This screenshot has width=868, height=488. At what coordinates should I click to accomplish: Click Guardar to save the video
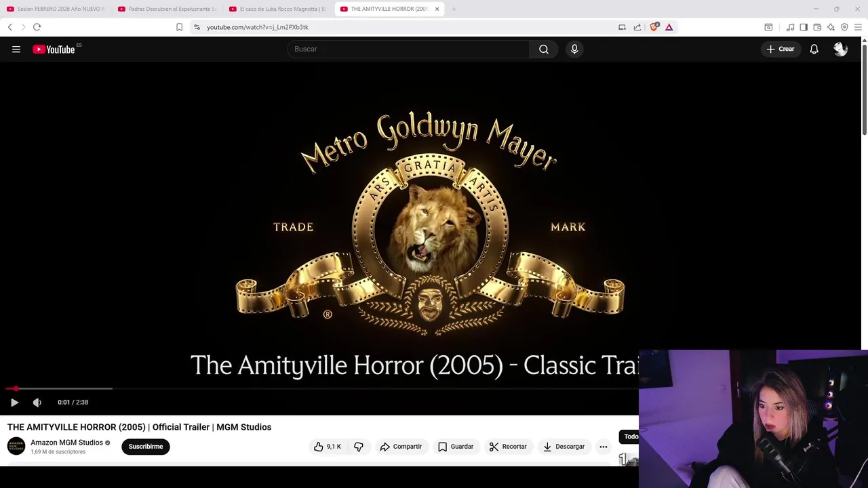coord(456,447)
